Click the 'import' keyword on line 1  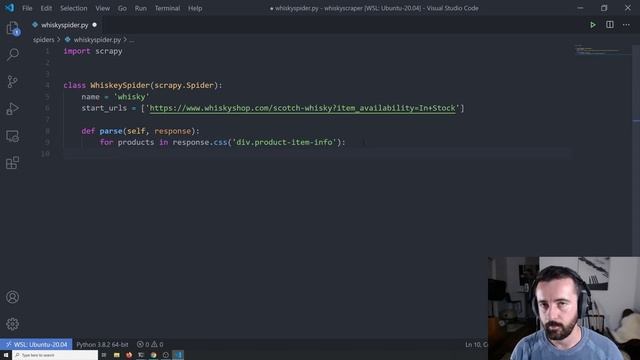tap(77, 51)
